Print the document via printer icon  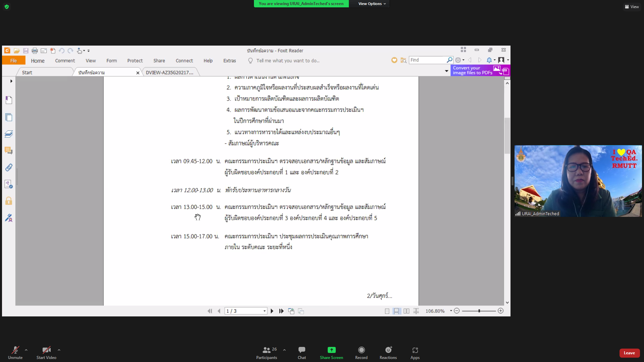pyautogui.click(x=35, y=51)
